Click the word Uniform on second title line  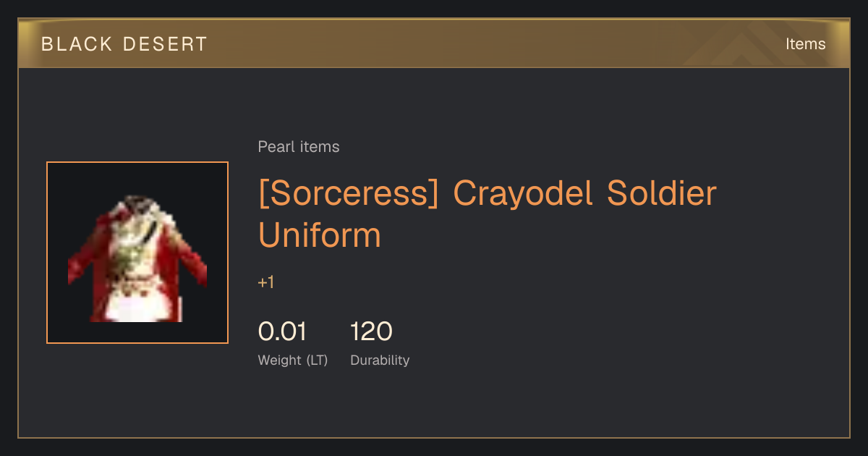319,236
